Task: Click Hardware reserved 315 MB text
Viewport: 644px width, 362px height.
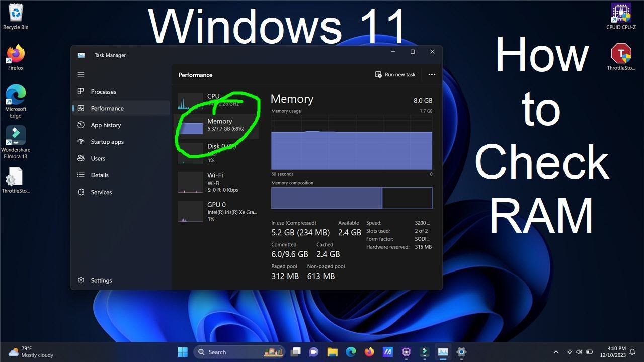Action: coord(399,247)
